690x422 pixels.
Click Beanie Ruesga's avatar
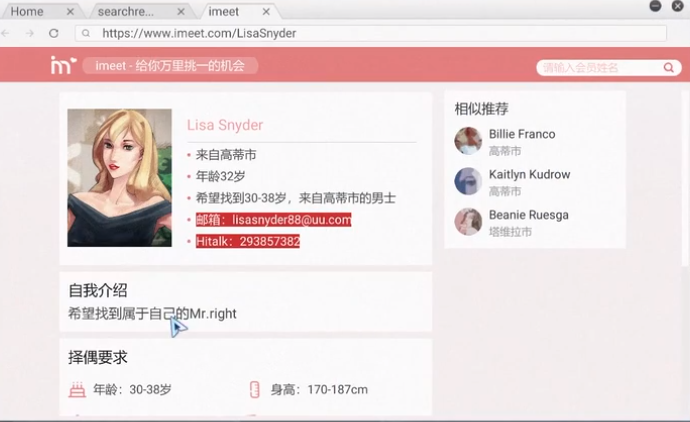coord(468,221)
